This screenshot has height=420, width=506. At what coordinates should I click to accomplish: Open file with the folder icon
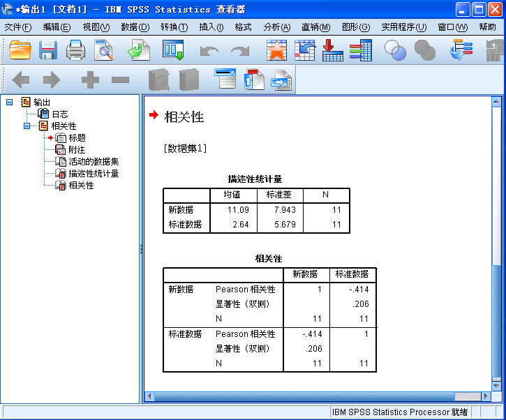coord(20,50)
